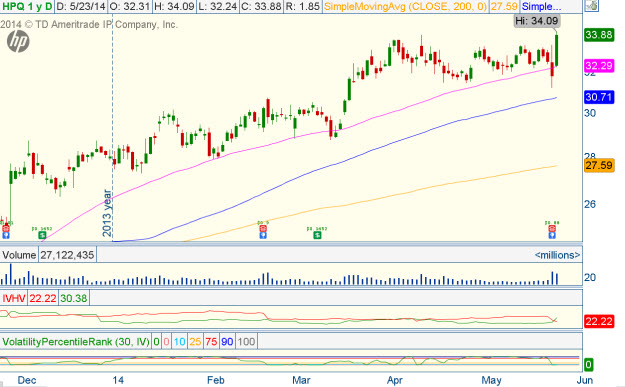
Task: Click the Mar label on the time axis
Action: (301, 380)
